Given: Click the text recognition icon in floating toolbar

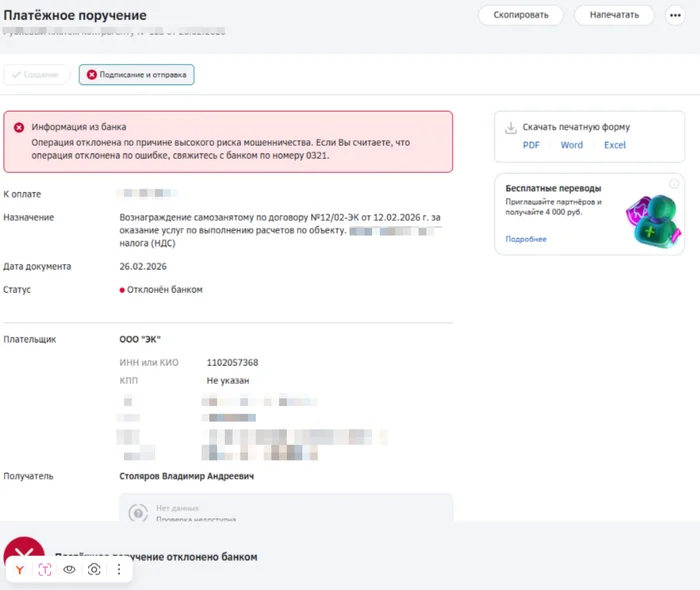Looking at the screenshot, I should (x=45, y=569).
